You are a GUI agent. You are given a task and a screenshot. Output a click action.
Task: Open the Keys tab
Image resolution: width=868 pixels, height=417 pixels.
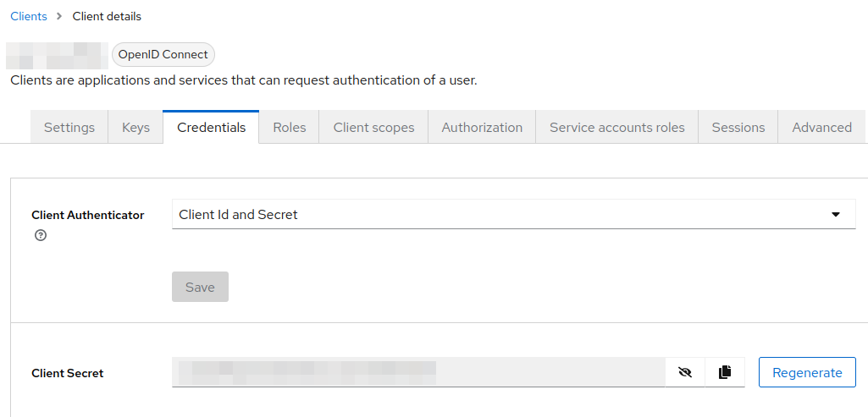coord(135,127)
